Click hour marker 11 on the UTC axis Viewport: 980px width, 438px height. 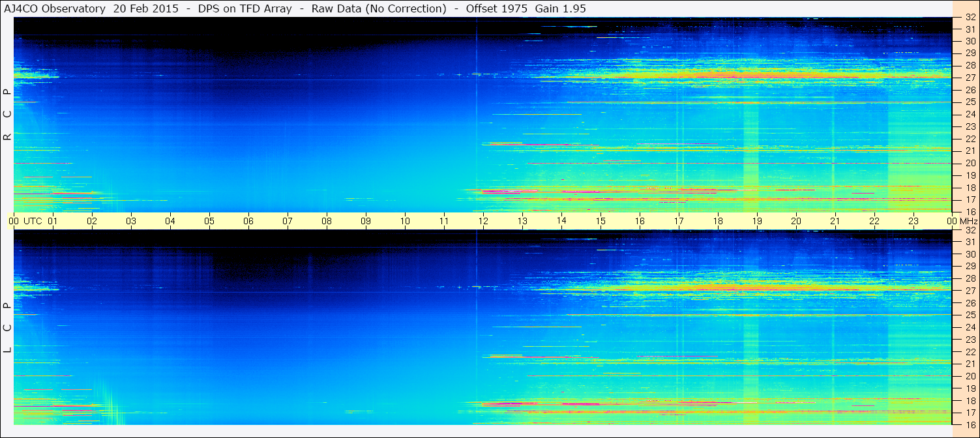[x=444, y=221]
